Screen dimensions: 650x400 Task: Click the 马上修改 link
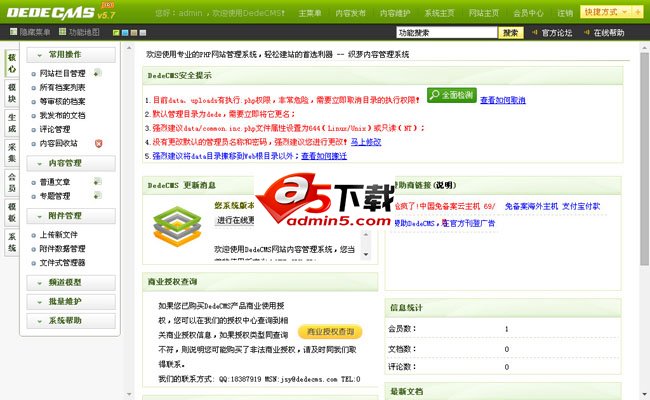coord(366,142)
